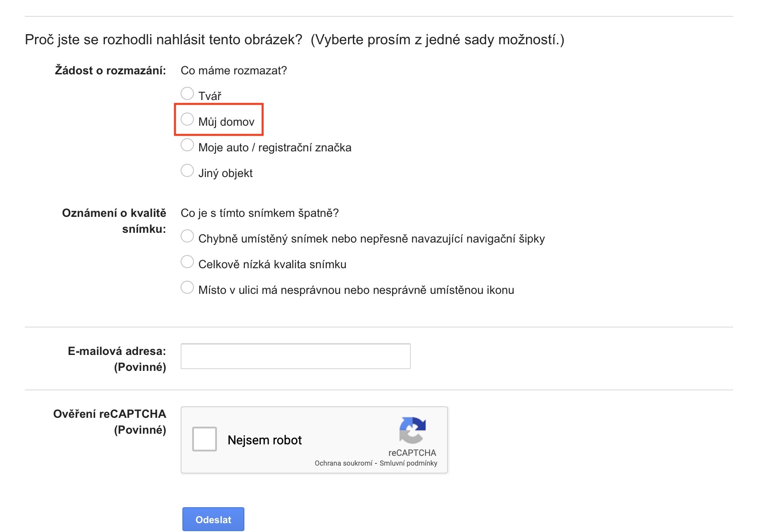
Task: Click the 'Nejsem robot' label text
Action: point(264,440)
